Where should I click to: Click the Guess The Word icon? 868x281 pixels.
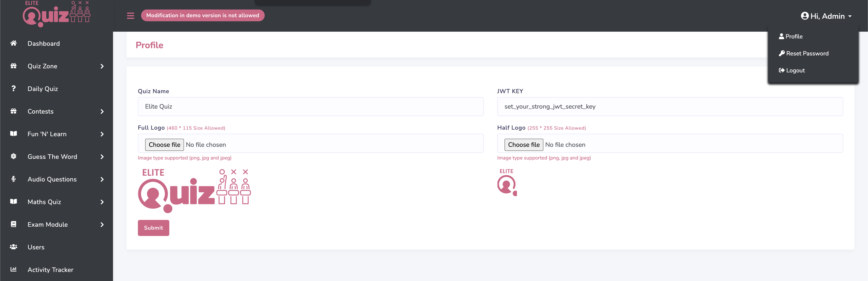tap(14, 156)
